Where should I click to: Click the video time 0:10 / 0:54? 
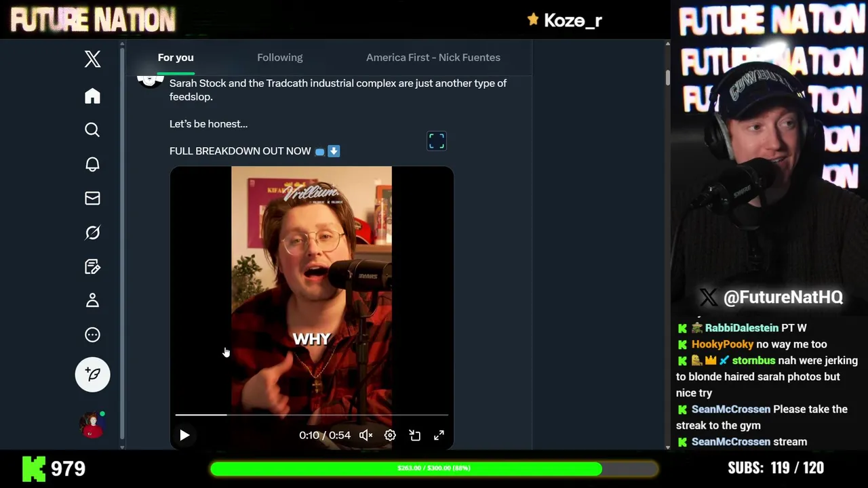click(325, 435)
